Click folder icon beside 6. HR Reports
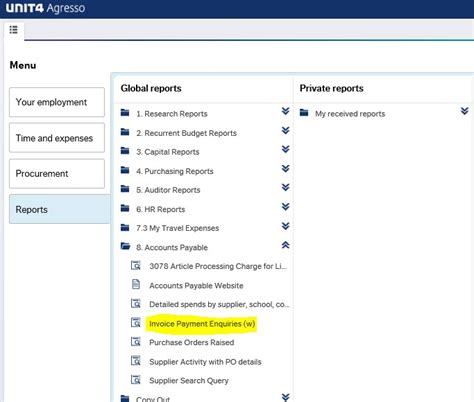Image resolution: width=474 pixels, height=402 pixels. tap(125, 208)
